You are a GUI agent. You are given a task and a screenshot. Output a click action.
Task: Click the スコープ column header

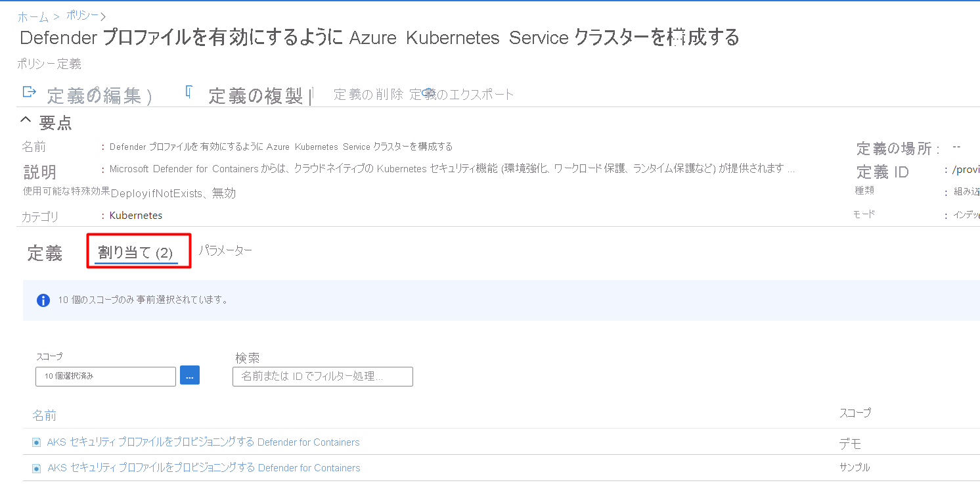click(x=855, y=413)
